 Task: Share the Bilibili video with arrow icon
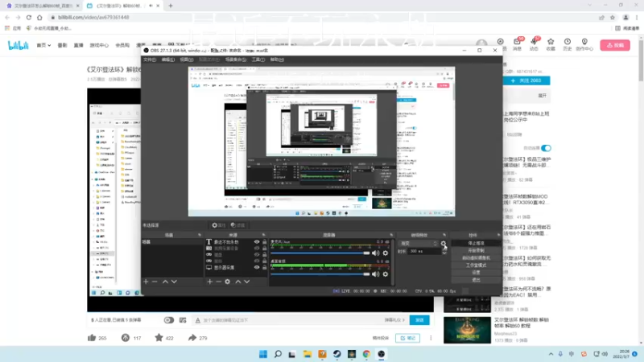(192, 338)
